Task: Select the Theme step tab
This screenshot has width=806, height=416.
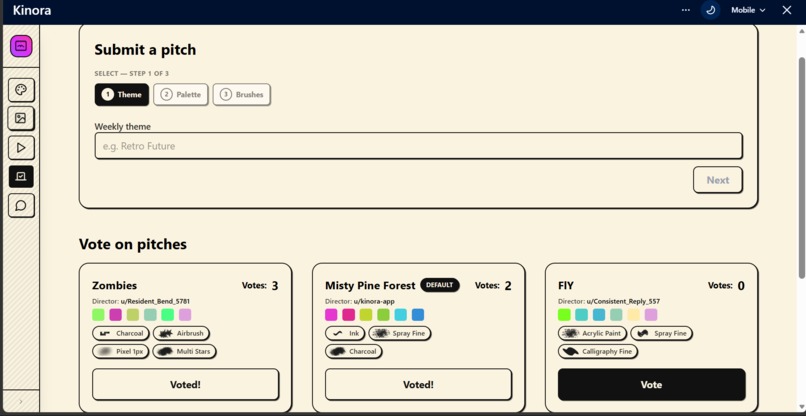Action: click(x=122, y=95)
